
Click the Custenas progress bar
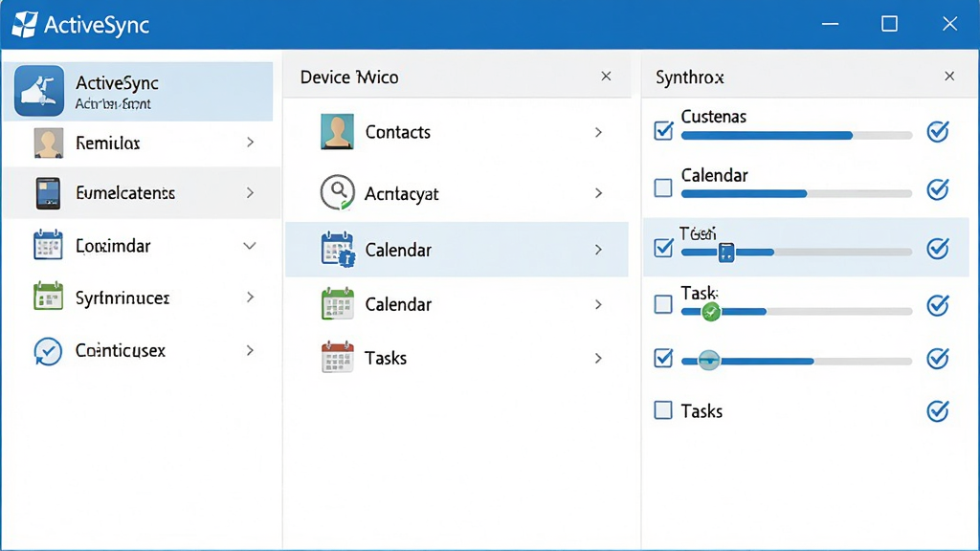pyautogui.click(x=796, y=136)
